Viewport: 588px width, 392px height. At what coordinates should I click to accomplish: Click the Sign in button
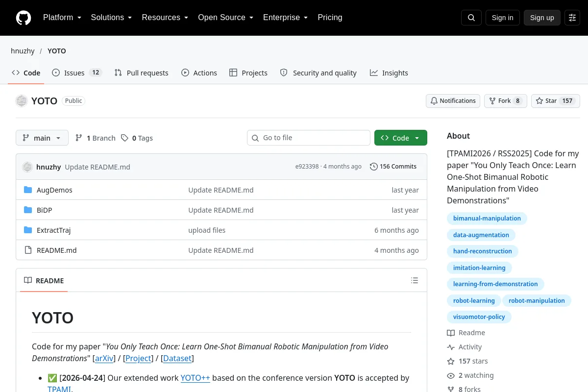[x=503, y=18]
